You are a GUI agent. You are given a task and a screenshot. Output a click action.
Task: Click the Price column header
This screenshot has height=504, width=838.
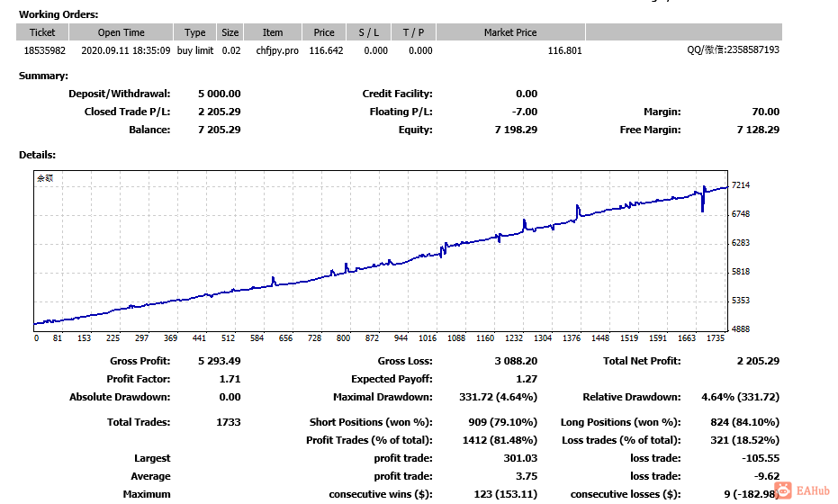[x=324, y=32]
